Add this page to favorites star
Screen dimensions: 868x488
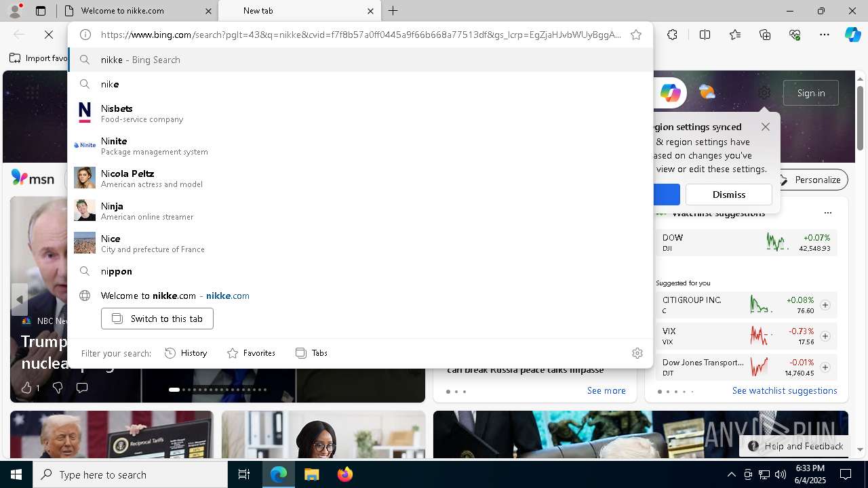coord(636,35)
